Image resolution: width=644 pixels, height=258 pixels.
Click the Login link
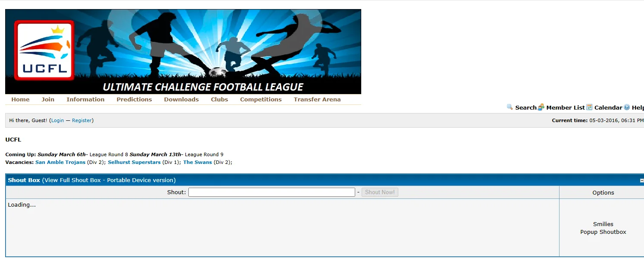57,120
